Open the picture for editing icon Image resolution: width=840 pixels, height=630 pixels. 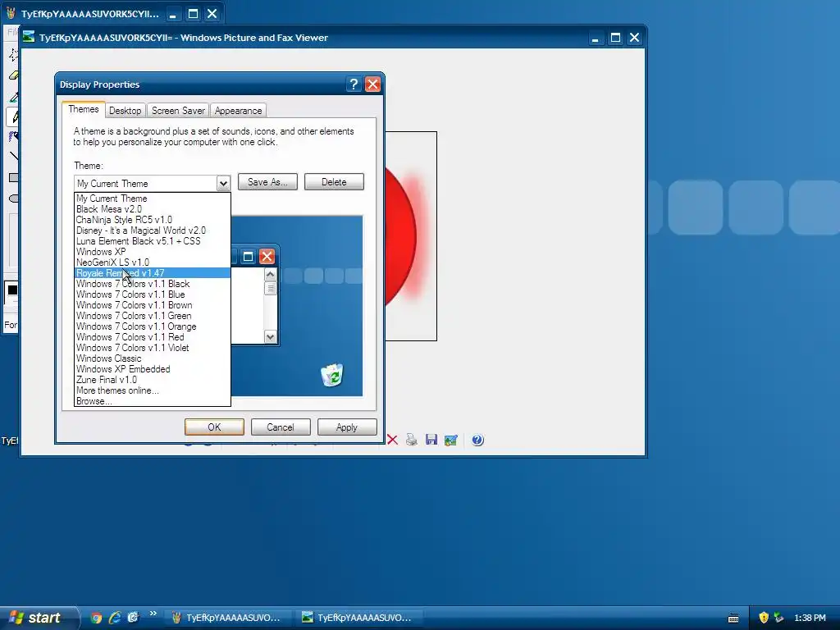pyautogui.click(x=451, y=440)
